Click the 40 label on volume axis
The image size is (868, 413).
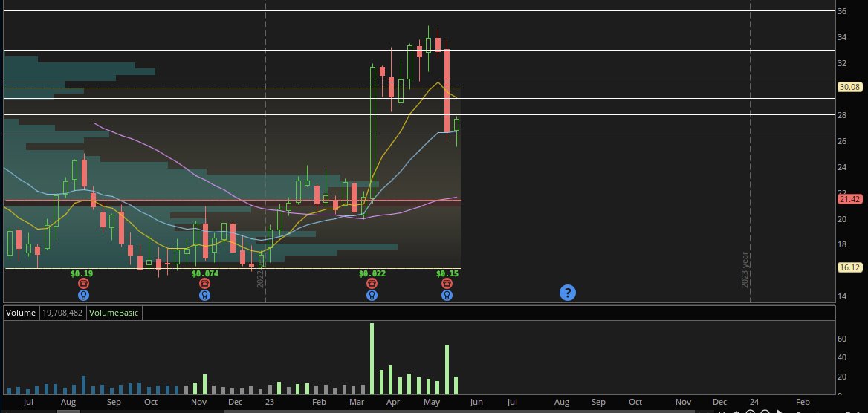tap(841, 357)
